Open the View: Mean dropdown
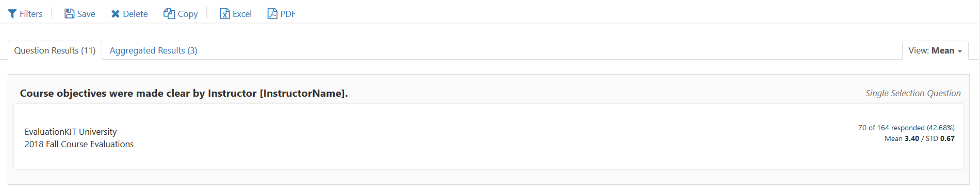 [935, 50]
